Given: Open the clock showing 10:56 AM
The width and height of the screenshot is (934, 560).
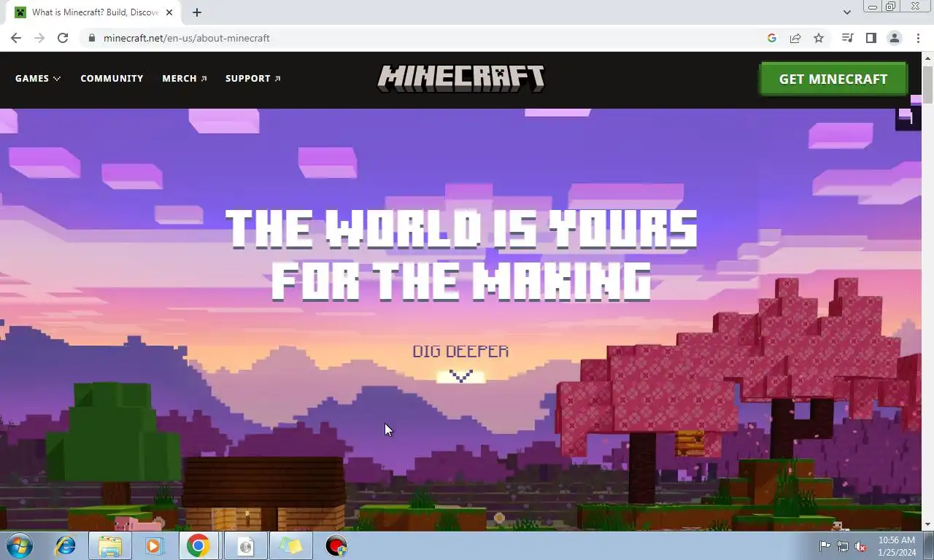Looking at the screenshot, I should tap(897, 546).
